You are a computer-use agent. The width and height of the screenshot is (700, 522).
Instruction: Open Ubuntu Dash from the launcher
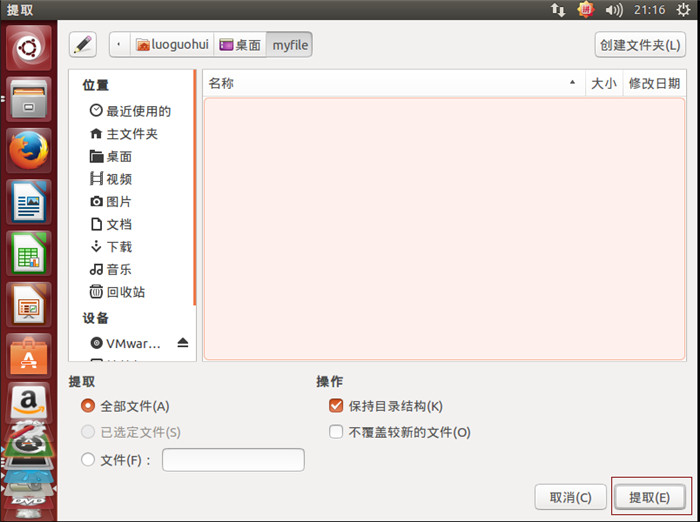click(29, 48)
